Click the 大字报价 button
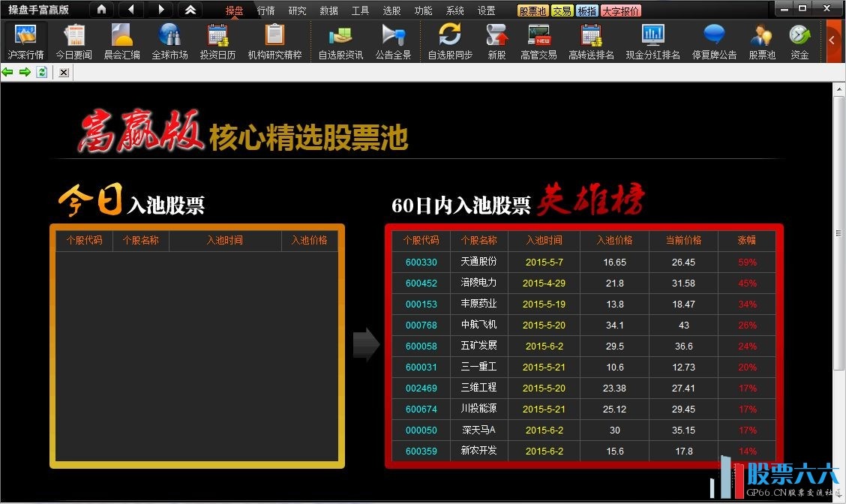Image resolution: width=846 pixels, height=504 pixels. [x=621, y=11]
